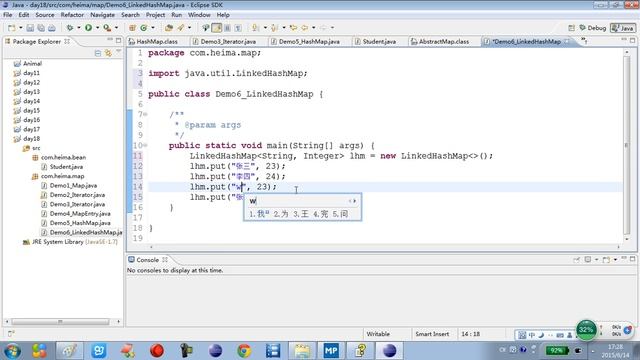Click the New file toolbar icon
This screenshot has width=640, height=360.
[x=11, y=28]
